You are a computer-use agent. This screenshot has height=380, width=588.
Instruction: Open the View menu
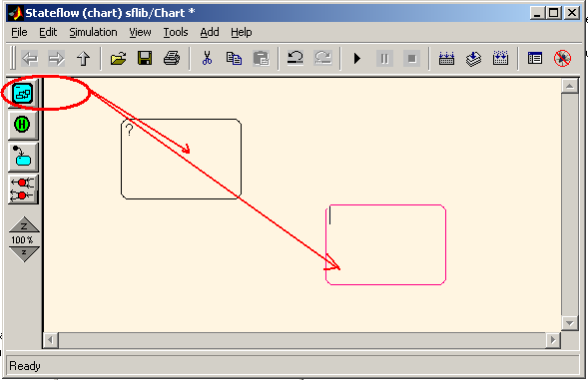coord(140,33)
